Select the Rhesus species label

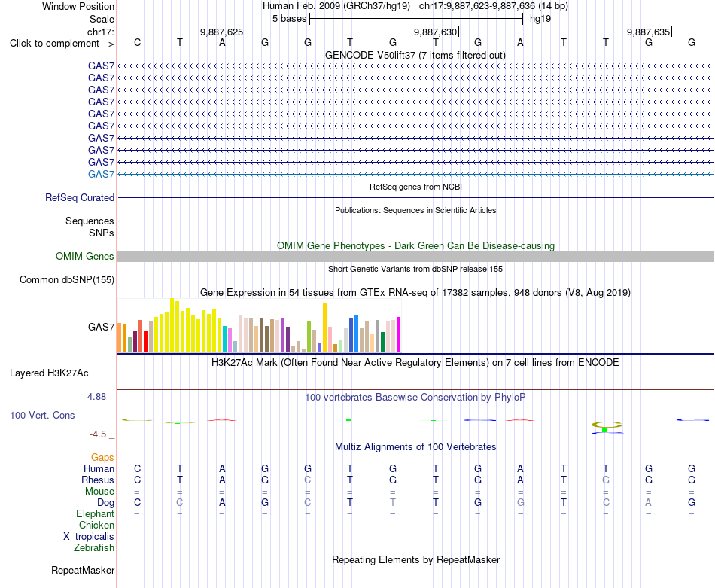click(x=98, y=480)
